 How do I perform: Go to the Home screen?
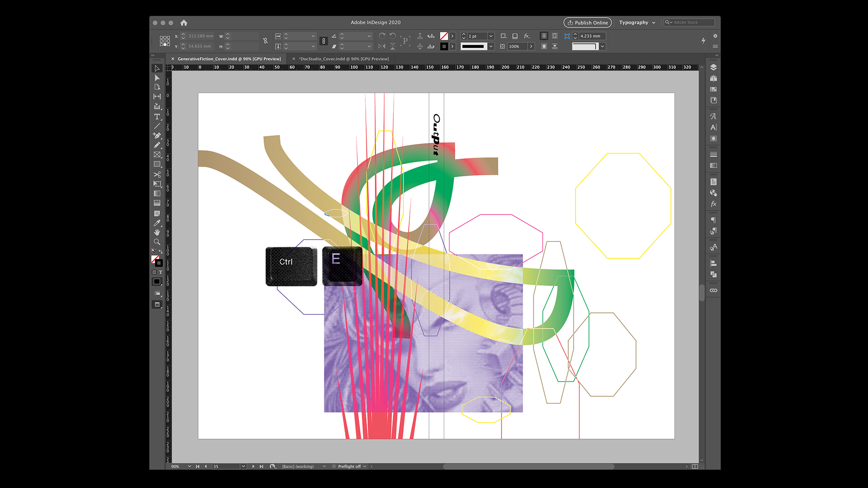184,23
